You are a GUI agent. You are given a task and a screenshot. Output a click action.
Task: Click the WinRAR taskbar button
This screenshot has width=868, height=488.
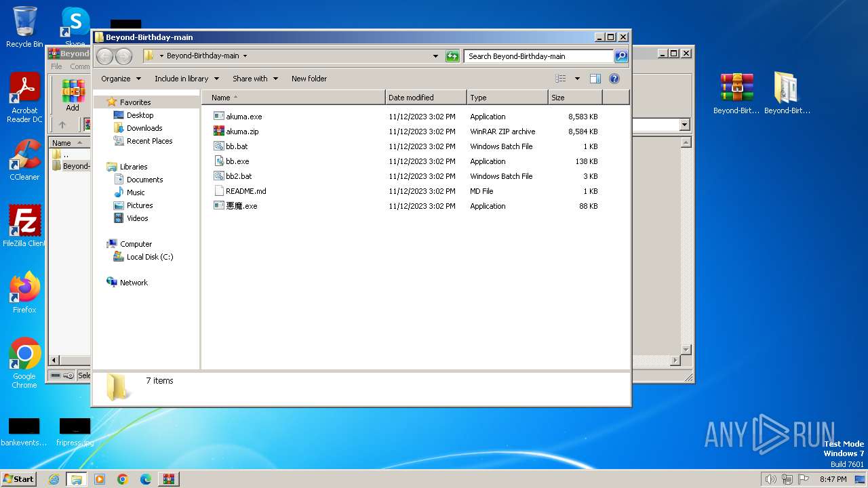(168, 479)
